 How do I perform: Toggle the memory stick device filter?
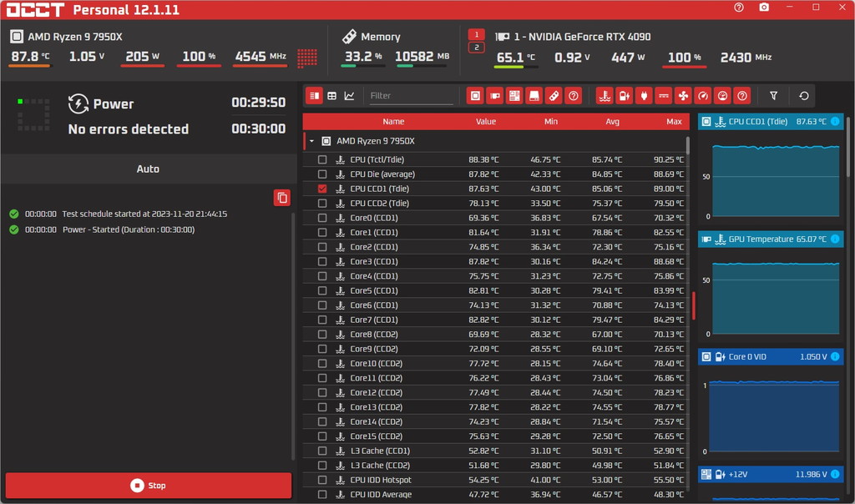coord(554,96)
